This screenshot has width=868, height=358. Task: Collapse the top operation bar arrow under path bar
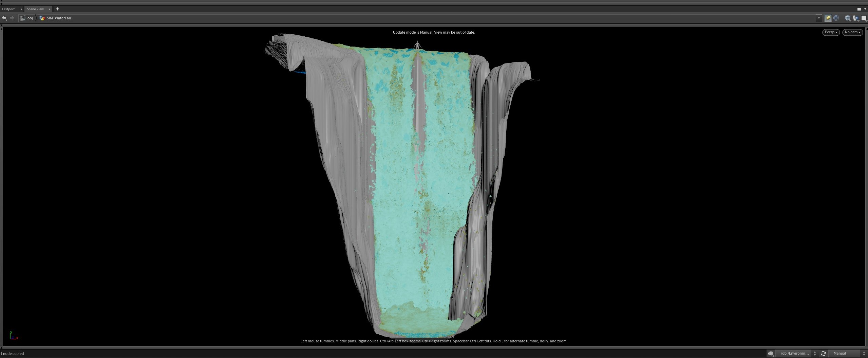(1, 25)
